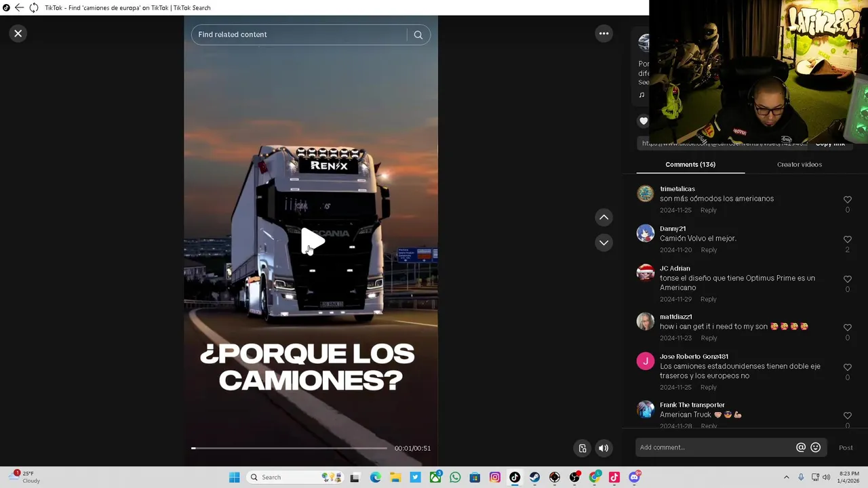The height and width of the screenshot is (488, 868).
Task: Open File Explorer from the taskbar
Action: 395,477
